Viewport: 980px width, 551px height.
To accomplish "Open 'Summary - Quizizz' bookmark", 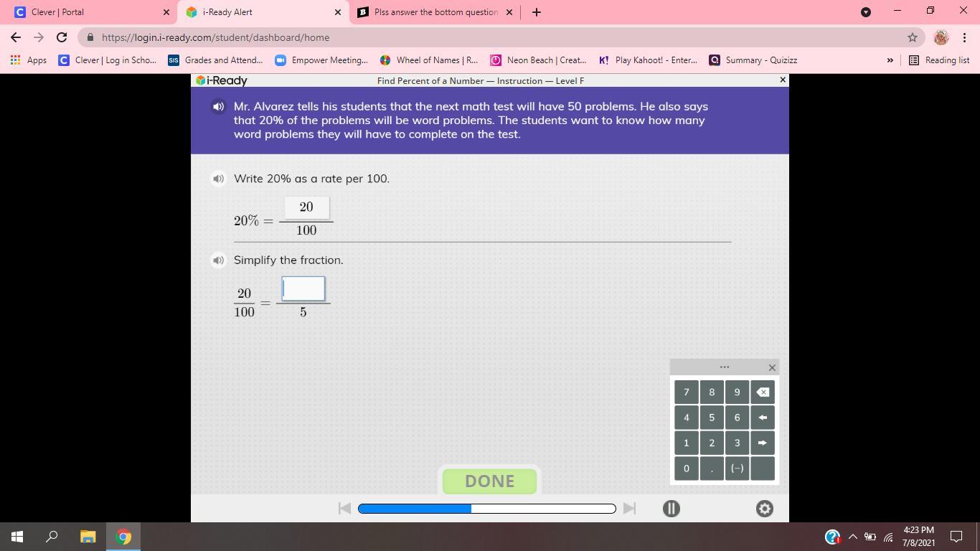I will [x=753, y=60].
